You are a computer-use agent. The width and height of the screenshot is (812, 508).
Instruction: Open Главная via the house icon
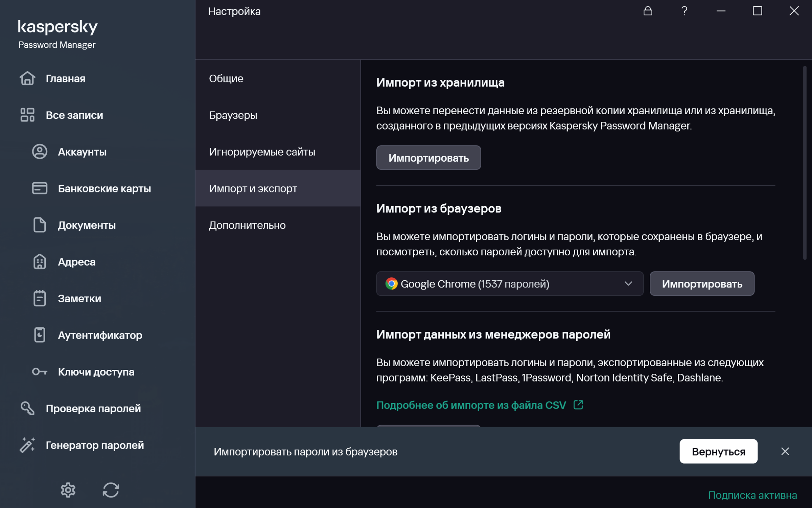(x=27, y=78)
